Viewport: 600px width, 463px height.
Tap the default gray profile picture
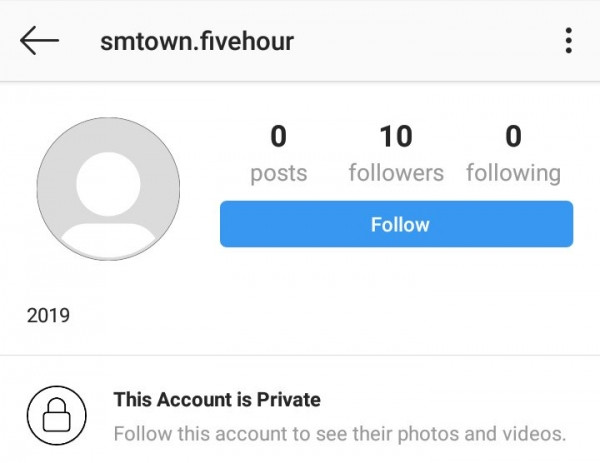(x=108, y=189)
